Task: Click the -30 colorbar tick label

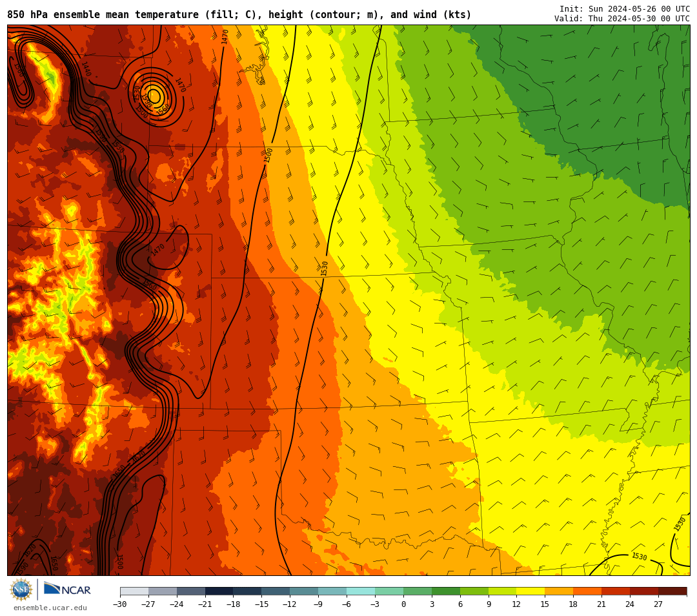Action: coord(120,604)
